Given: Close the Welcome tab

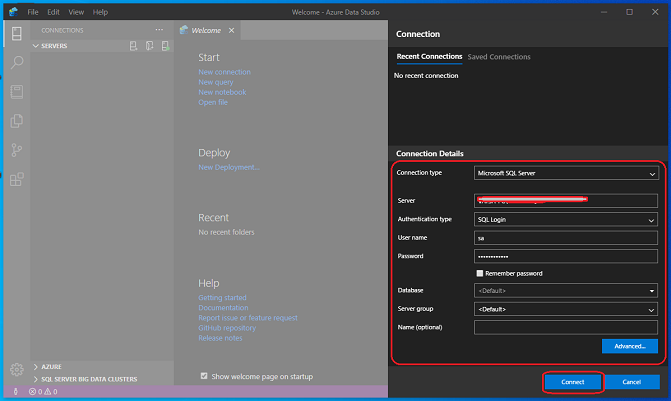Looking at the screenshot, I should pyautogui.click(x=232, y=30).
